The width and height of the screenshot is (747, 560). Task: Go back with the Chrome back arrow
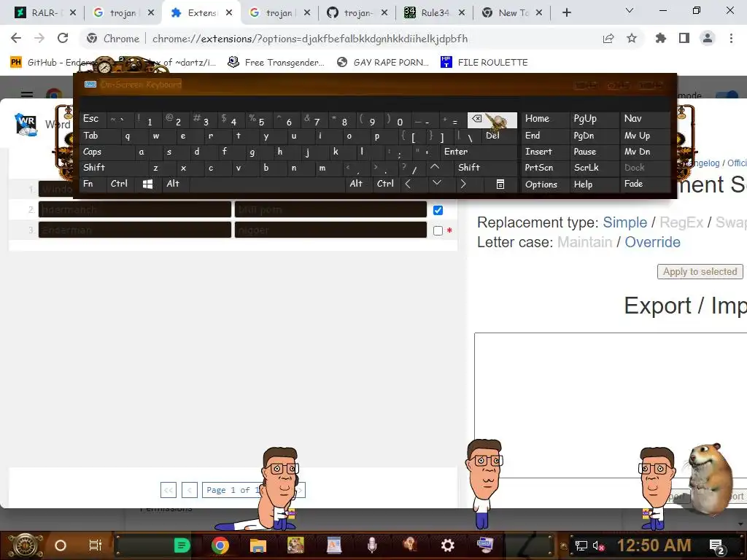tap(16, 38)
